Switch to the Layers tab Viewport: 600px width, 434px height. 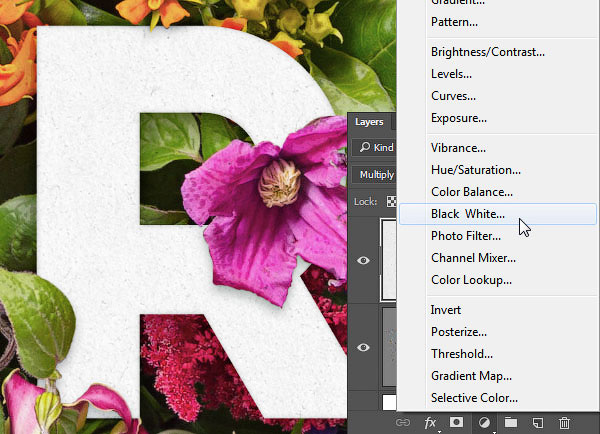369,122
